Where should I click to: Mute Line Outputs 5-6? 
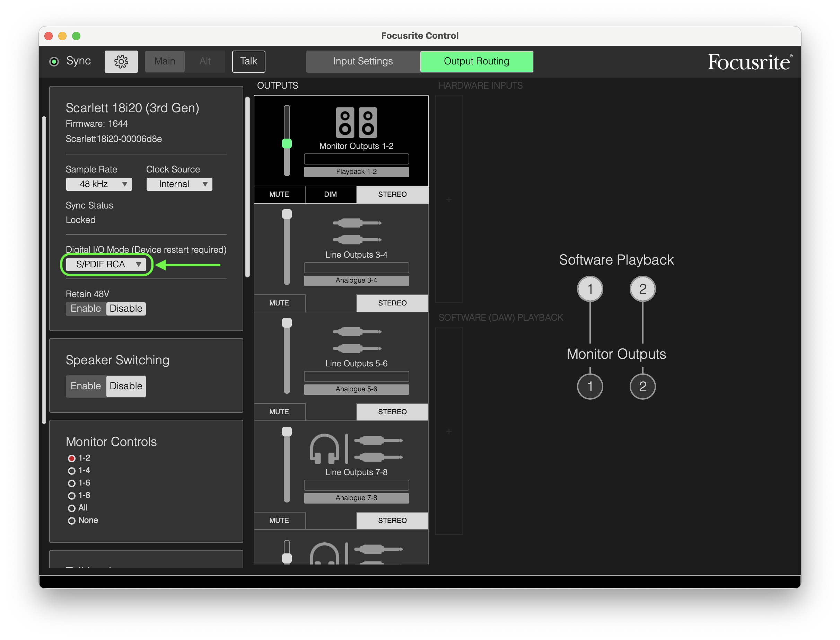(x=279, y=412)
